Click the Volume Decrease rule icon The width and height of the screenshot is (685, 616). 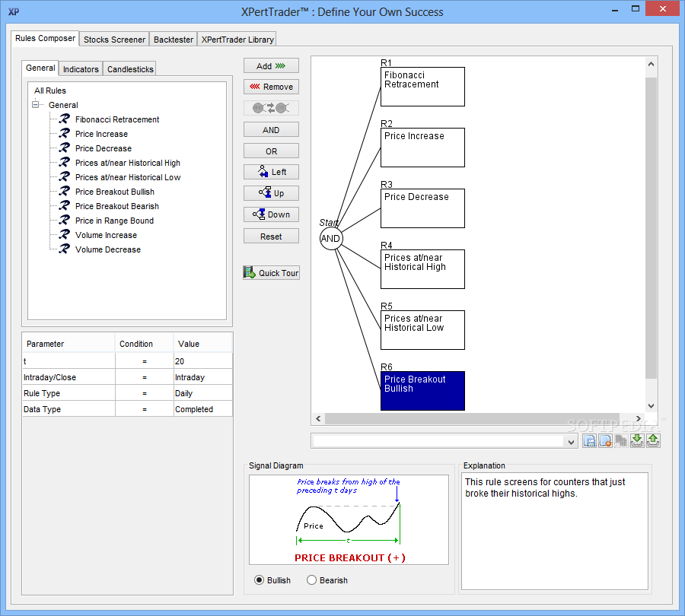[65, 249]
